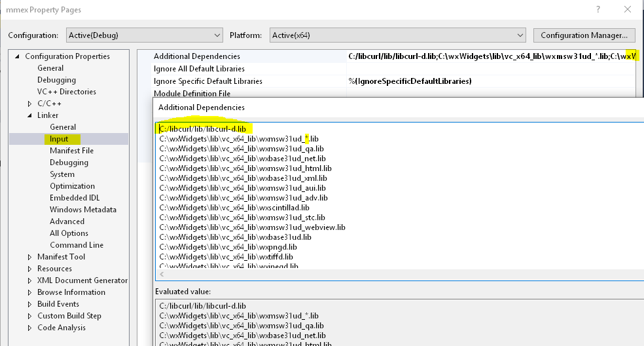Screen dimensions: 644x346
Task: Expand the Custom Build Step node
Action: [29, 316]
